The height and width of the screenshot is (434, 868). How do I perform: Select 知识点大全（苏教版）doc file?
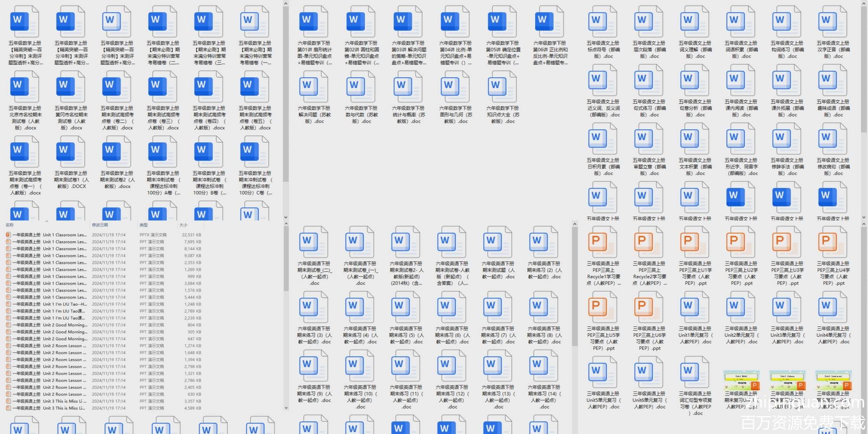(x=503, y=97)
